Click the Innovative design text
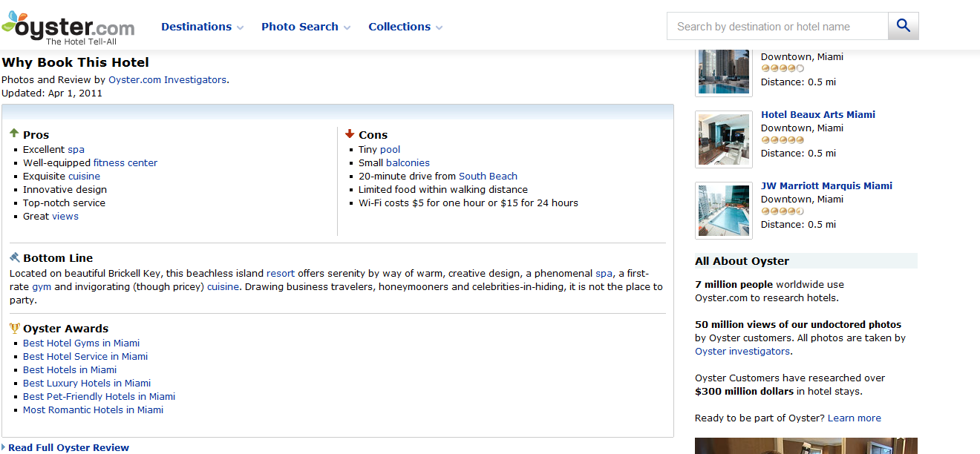The image size is (980, 454). pyautogui.click(x=65, y=189)
